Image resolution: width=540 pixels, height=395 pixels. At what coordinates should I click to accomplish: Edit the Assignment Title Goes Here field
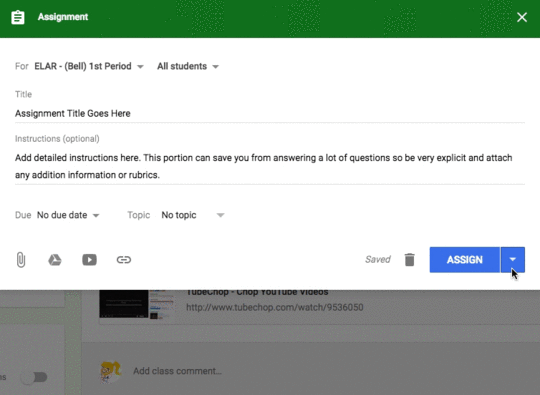pyautogui.click(x=270, y=113)
